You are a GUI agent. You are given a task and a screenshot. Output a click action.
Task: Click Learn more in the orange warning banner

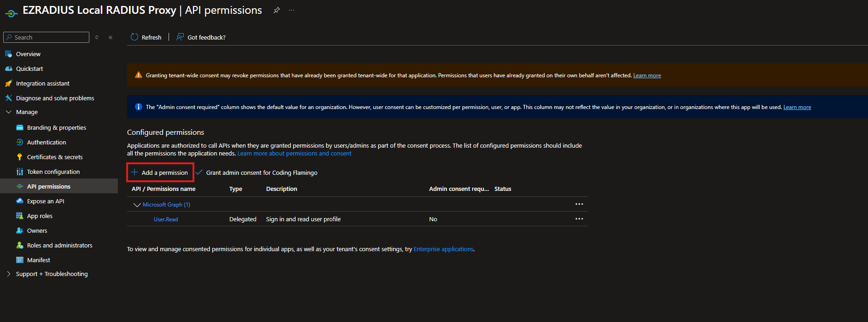coord(647,75)
